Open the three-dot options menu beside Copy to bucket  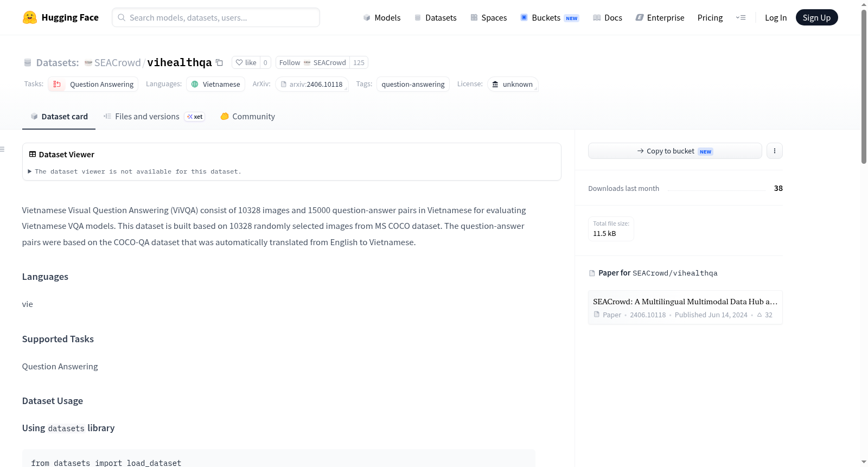(x=775, y=151)
